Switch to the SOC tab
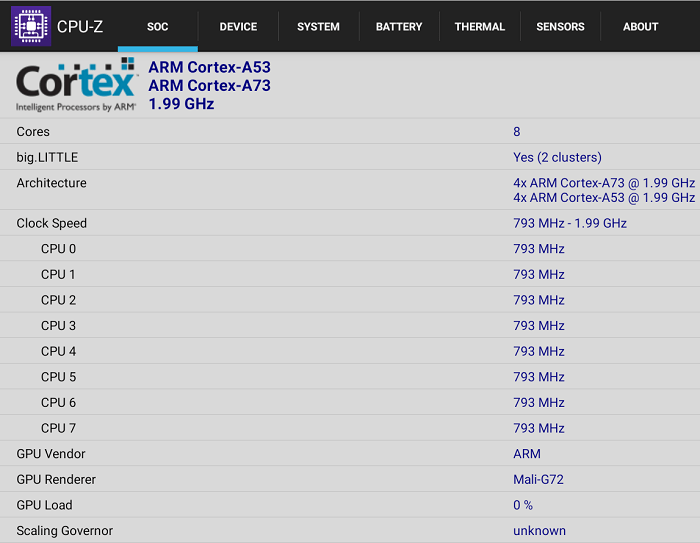The height and width of the screenshot is (543, 700). pos(158,27)
